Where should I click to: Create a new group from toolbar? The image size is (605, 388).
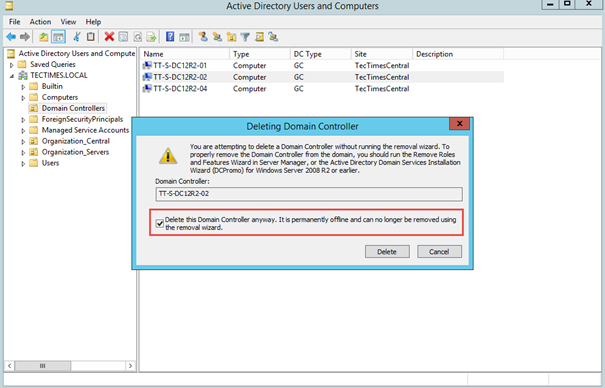point(217,37)
